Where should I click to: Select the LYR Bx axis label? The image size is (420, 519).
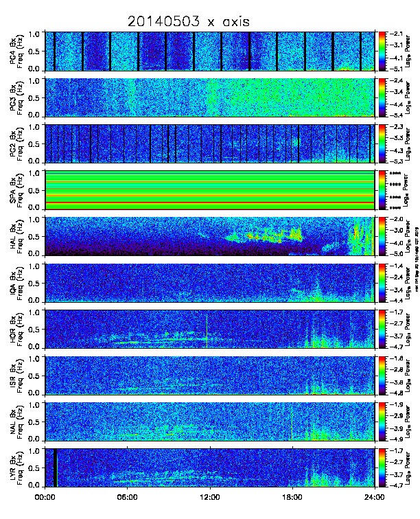click(13, 468)
